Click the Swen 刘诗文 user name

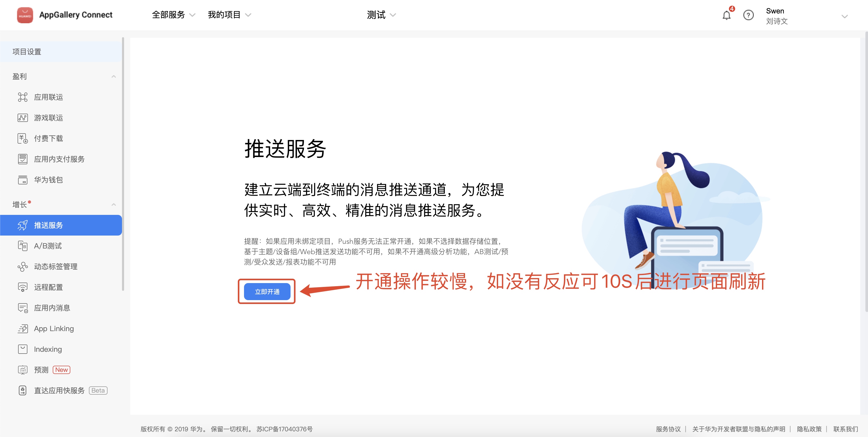(777, 16)
